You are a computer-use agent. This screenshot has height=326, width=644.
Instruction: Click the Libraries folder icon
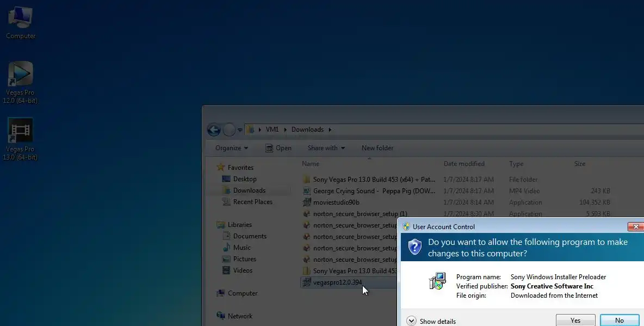220,224
